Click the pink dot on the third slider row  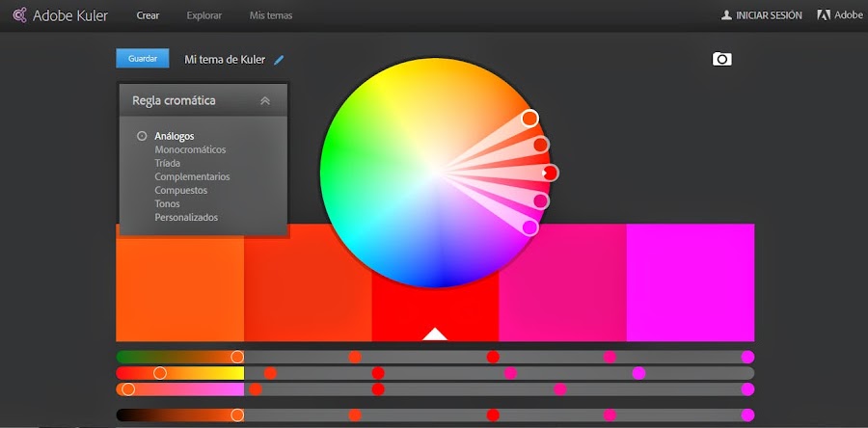(x=559, y=389)
